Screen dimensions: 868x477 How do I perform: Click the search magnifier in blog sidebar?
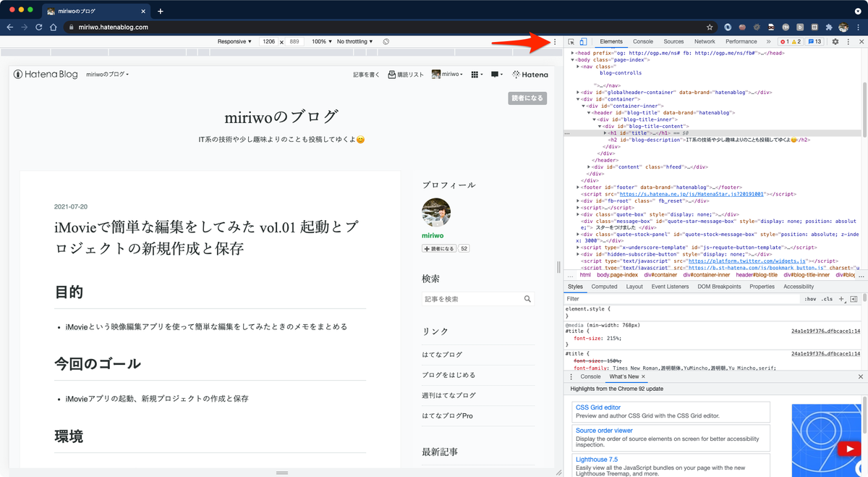pos(528,299)
